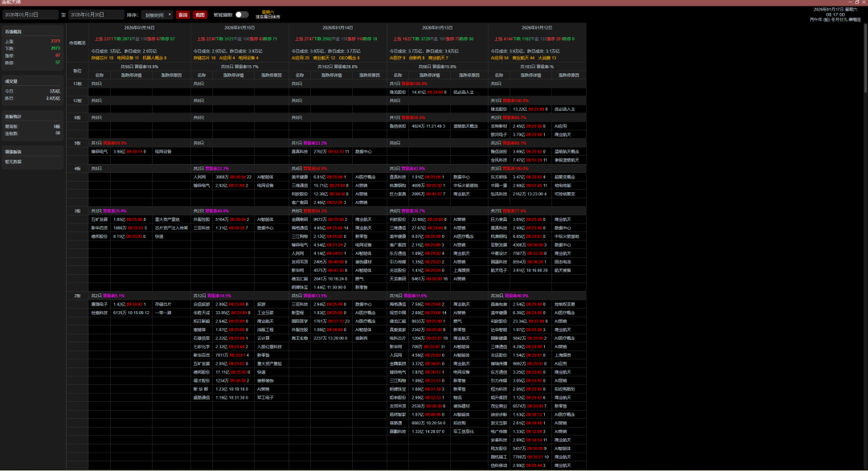Viewport: 868px width, 471px height.
Task: Focus the end date field 2026年01月16日
Action: [x=96, y=14]
